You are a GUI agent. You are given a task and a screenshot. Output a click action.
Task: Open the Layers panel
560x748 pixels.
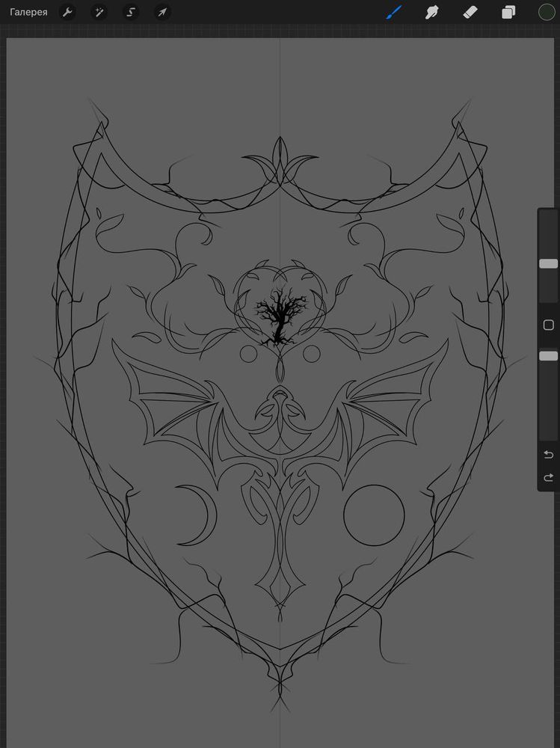pyautogui.click(x=508, y=13)
